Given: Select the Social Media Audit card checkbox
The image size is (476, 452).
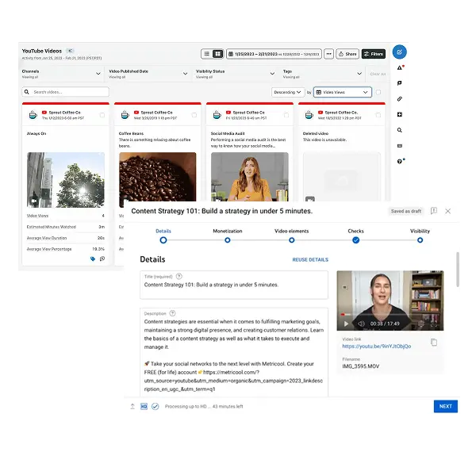Looking at the screenshot, I should point(286,115).
